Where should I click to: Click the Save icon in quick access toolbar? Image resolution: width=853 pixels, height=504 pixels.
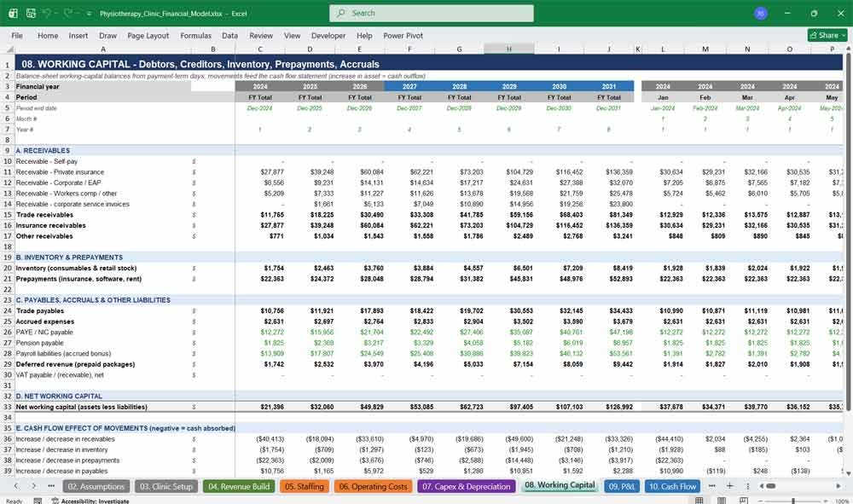pos(31,13)
